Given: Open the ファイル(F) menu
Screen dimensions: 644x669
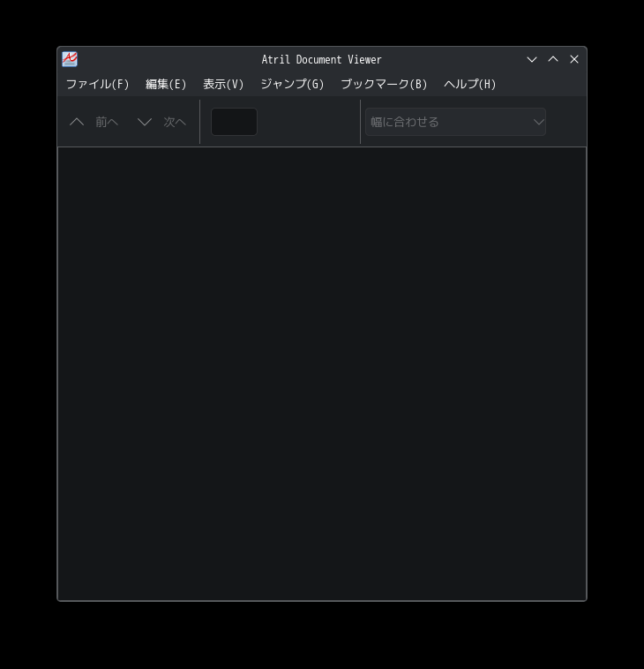Looking at the screenshot, I should (97, 84).
